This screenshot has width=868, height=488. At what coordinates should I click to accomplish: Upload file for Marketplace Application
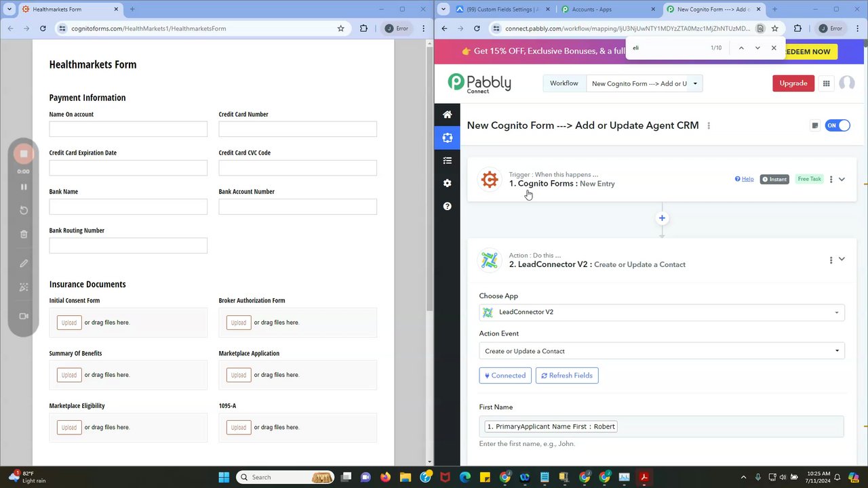(x=239, y=375)
